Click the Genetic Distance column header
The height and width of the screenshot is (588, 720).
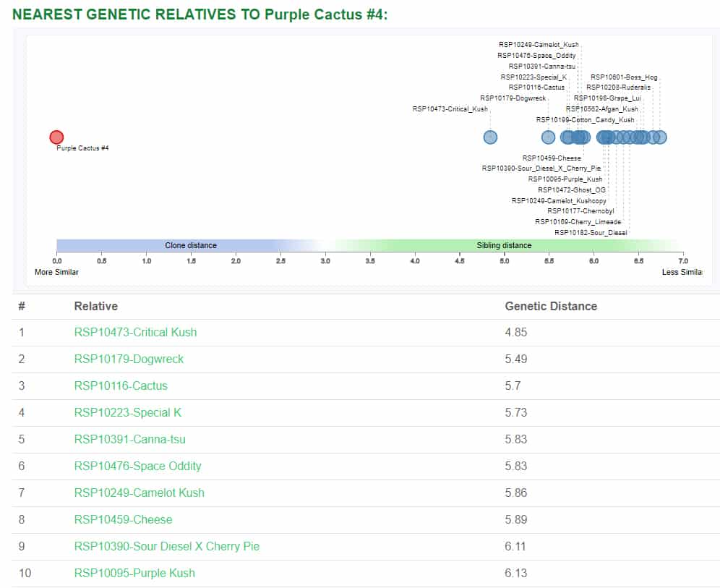[551, 307]
